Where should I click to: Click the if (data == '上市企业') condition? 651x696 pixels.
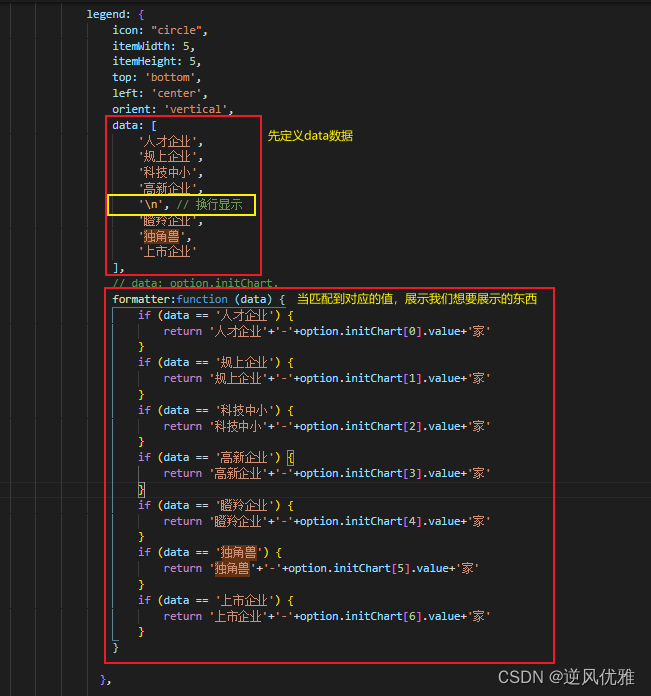(216, 601)
